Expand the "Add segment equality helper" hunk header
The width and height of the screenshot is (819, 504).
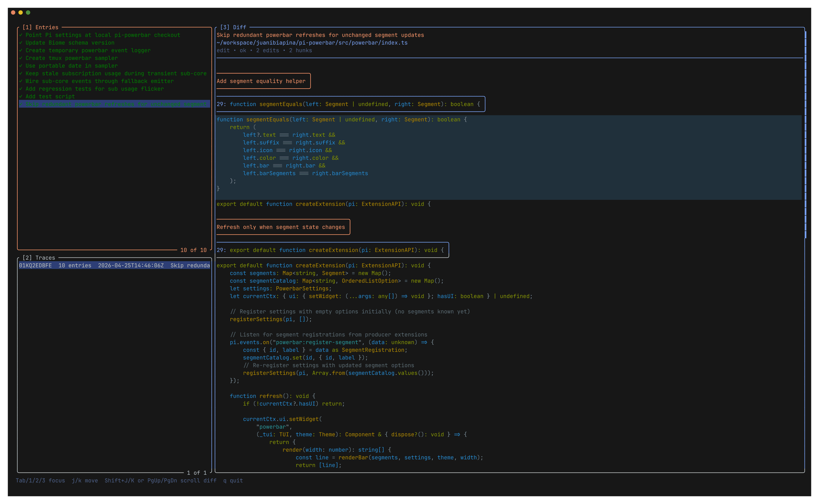[x=263, y=81]
